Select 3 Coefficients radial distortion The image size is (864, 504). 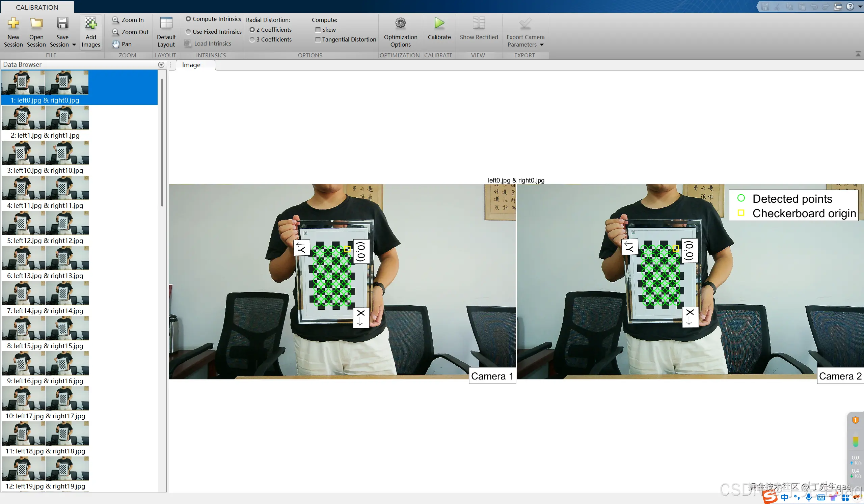(252, 39)
